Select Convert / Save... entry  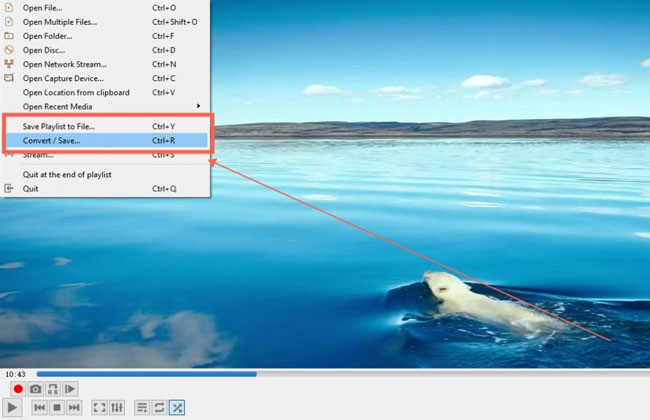[105, 141]
